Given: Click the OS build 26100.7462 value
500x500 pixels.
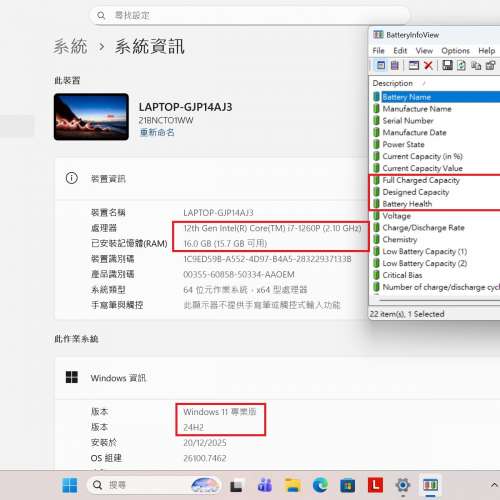Looking at the screenshot, I should pyautogui.click(x=205, y=458).
